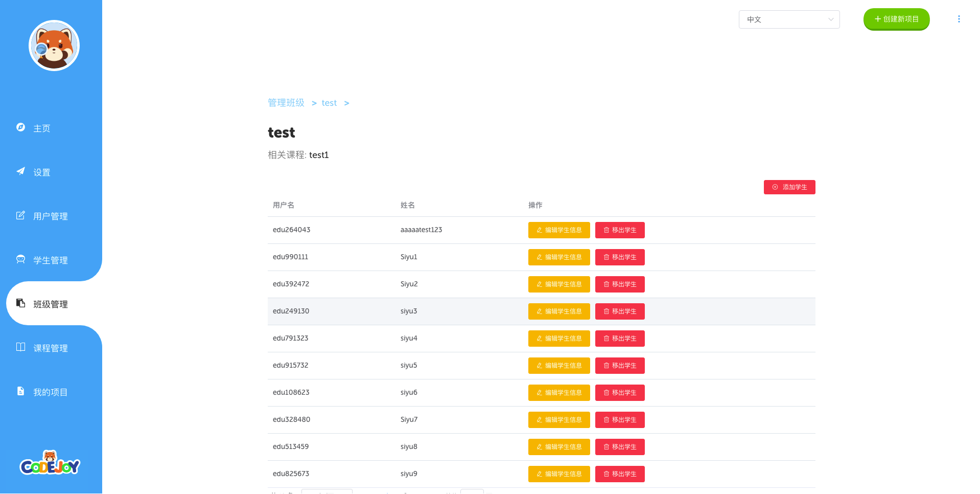980x494 pixels.
Task: Expand the 中文 language dropdown
Action: pyautogui.click(x=789, y=19)
